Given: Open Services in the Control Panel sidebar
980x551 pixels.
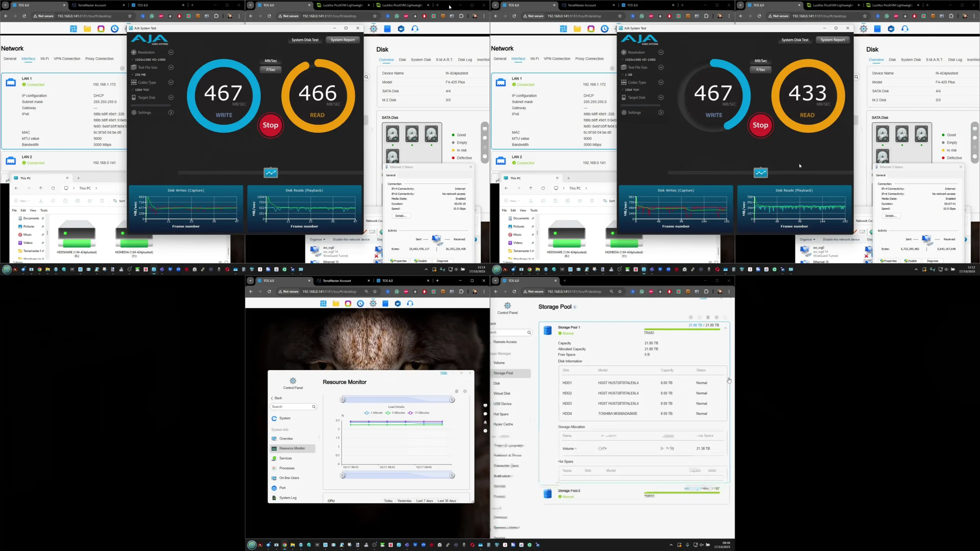Looking at the screenshot, I should click(x=285, y=458).
